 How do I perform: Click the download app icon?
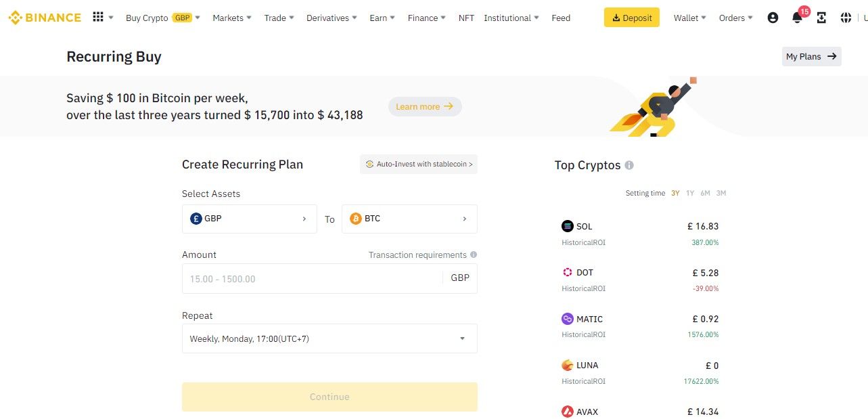tap(821, 18)
